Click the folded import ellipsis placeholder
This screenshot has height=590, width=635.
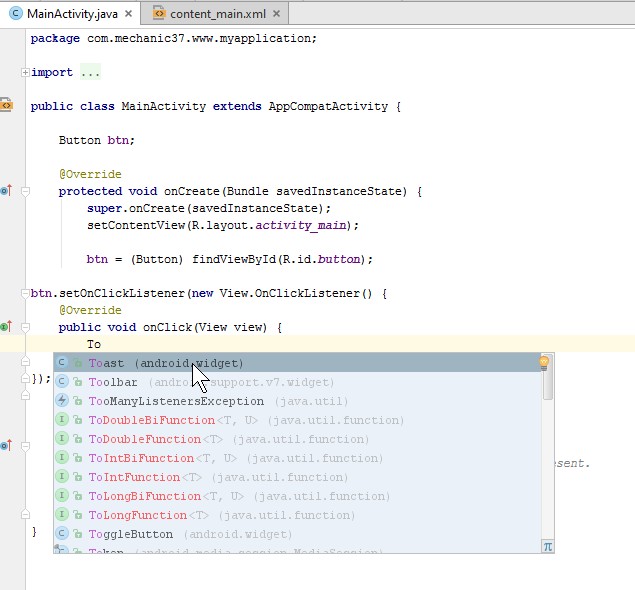[x=90, y=72]
